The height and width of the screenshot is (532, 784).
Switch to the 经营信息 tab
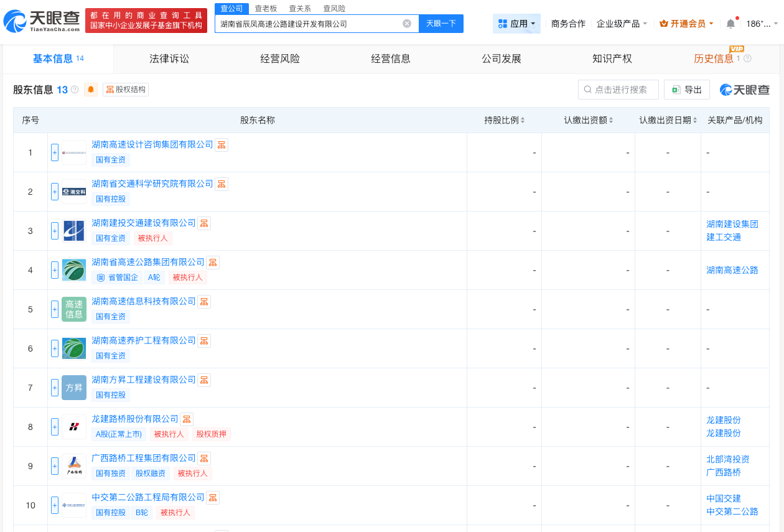391,58
